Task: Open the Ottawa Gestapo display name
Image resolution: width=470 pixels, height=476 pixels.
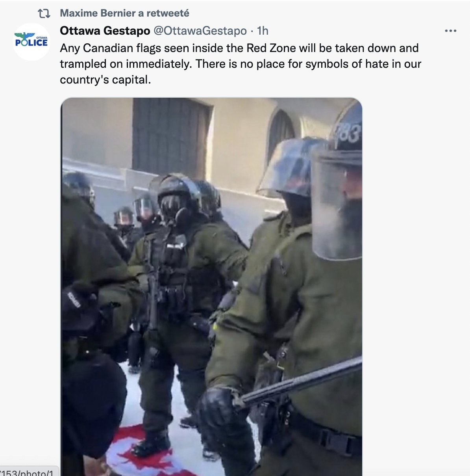Action: tap(105, 30)
